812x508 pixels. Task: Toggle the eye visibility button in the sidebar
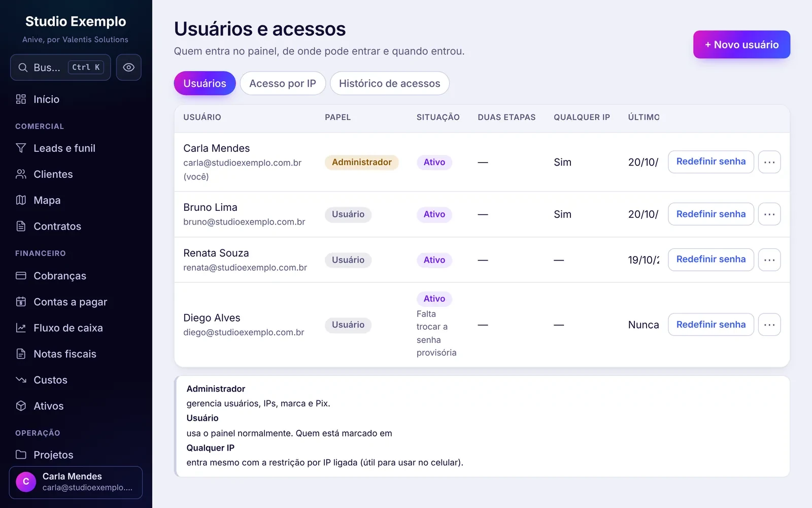tap(129, 67)
